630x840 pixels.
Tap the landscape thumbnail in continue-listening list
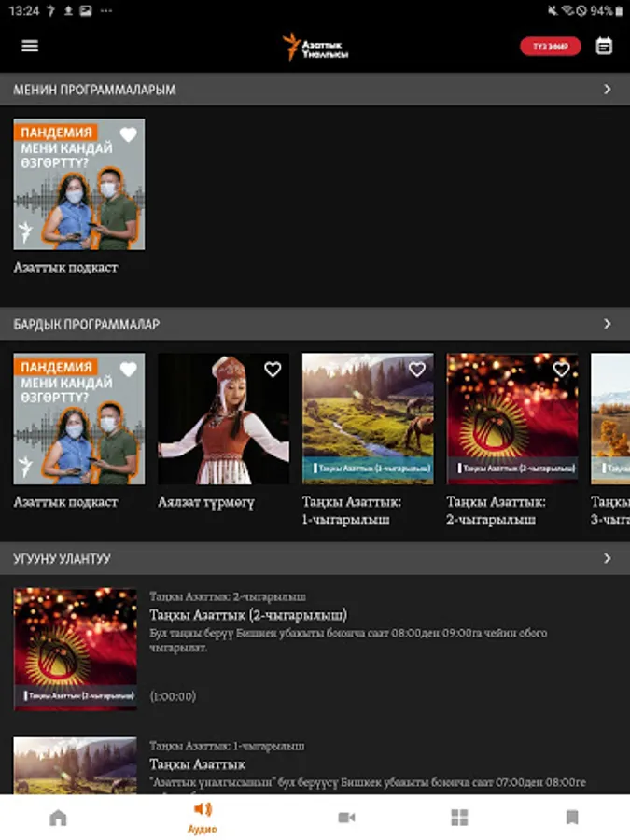point(75,765)
